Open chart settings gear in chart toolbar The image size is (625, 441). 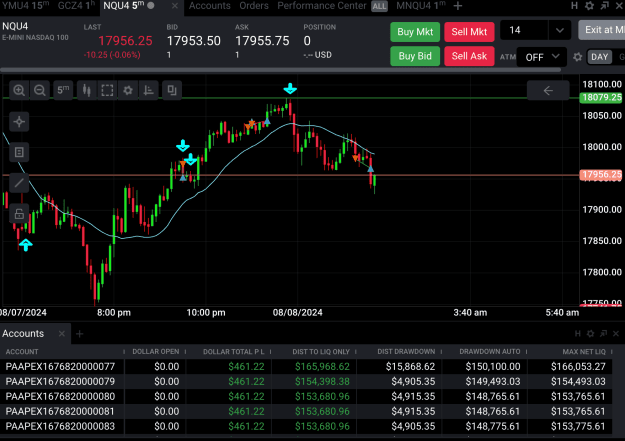click(128, 90)
